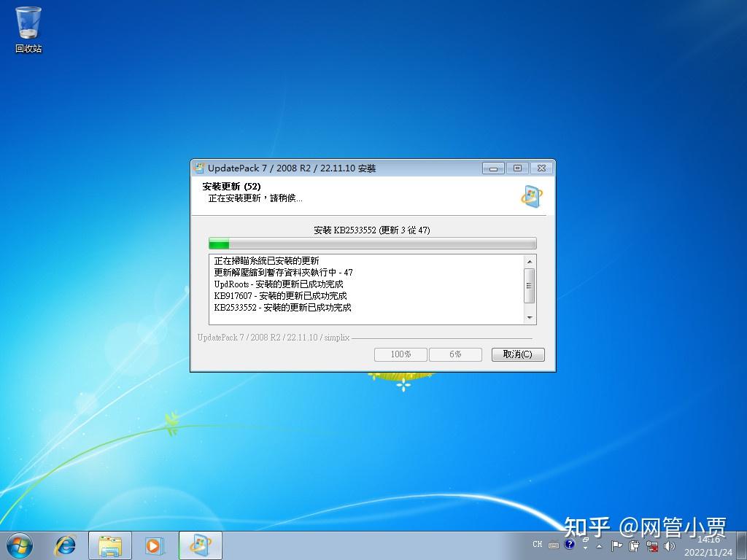The width and height of the screenshot is (747, 560).
Task: Open language bar help icon
Action: tap(569, 544)
